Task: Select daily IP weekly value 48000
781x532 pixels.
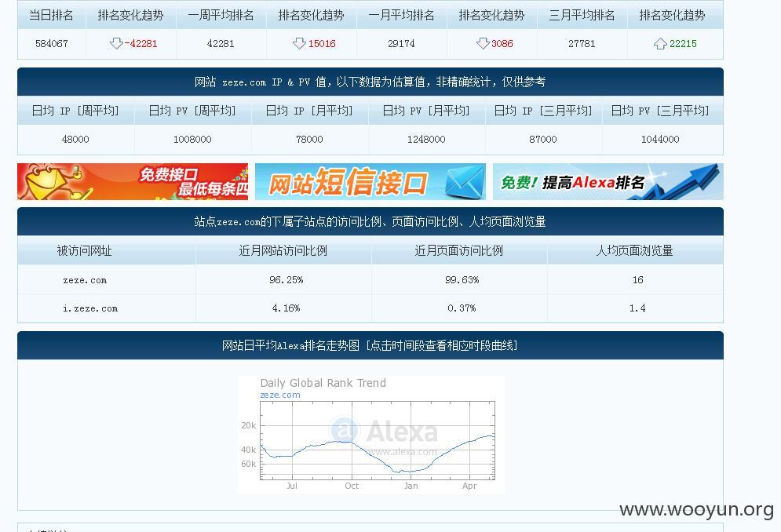Action: [75, 140]
